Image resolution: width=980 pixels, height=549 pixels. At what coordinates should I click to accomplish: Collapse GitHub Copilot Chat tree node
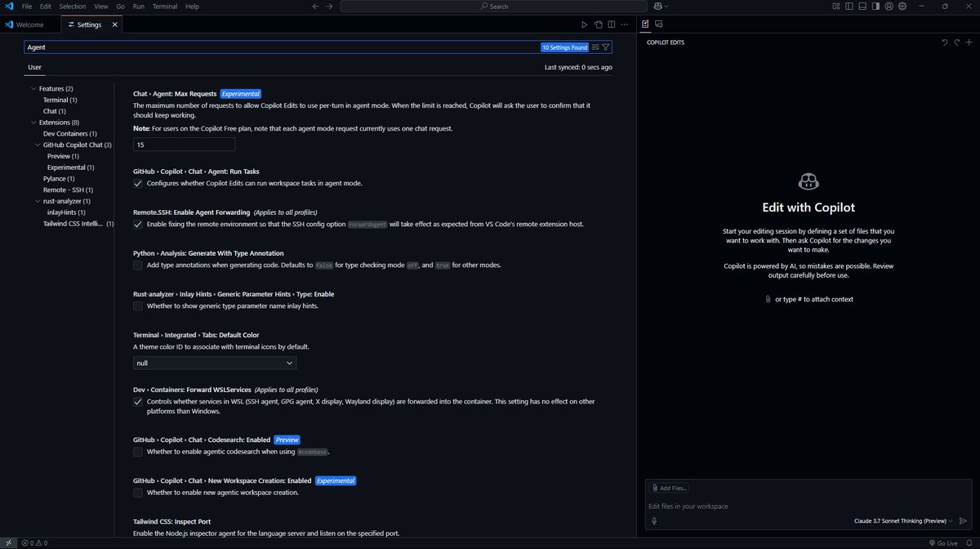pyautogui.click(x=38, y=145)
